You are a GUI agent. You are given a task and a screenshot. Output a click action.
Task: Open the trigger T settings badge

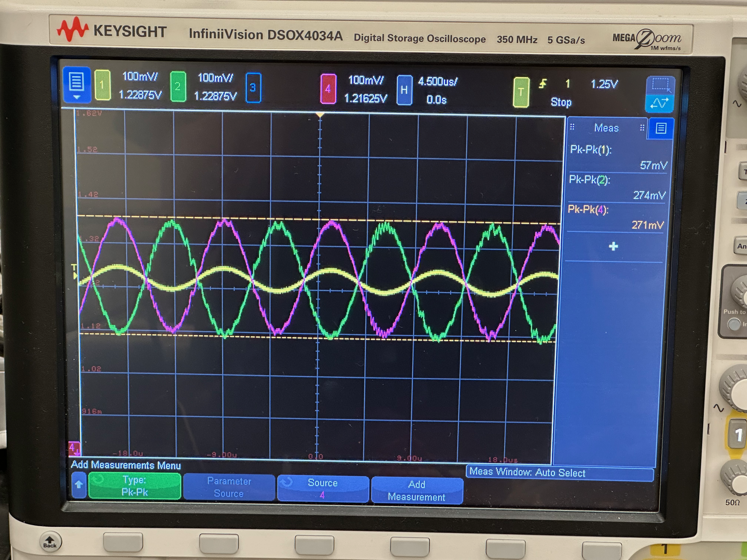click(521, 92)
